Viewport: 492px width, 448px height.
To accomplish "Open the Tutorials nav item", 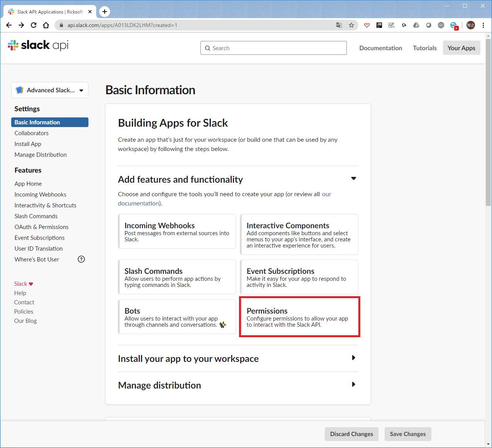I will pyautogui.click(x=425, y=48).
